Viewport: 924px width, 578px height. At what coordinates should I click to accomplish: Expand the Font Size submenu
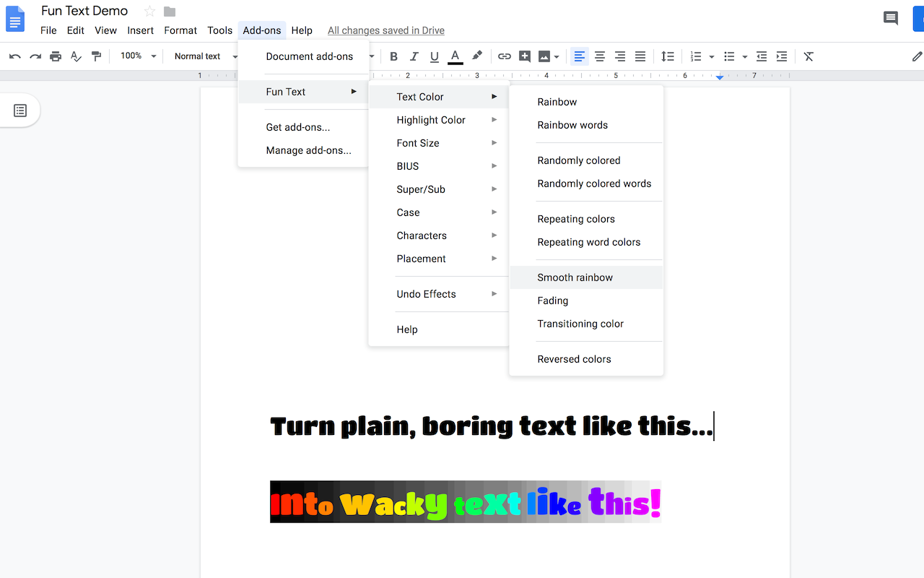(439, 143)
